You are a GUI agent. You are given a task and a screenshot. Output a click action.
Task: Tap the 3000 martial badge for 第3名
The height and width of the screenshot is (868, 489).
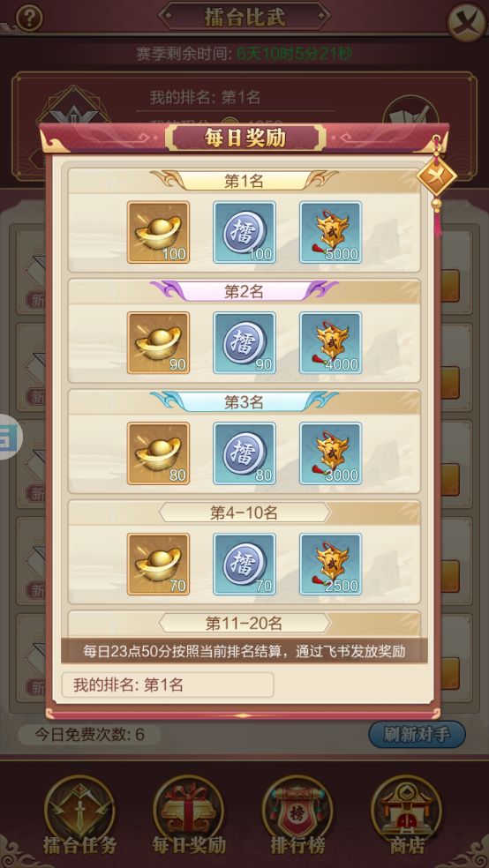[x=331, y=453]
